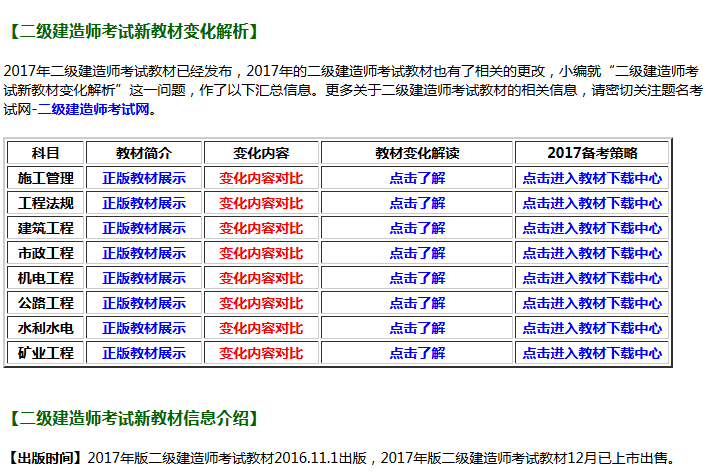The image size is (717, 474).
Task: Open 正版教材展示 for 建筑工程
Action: (144, 228)
